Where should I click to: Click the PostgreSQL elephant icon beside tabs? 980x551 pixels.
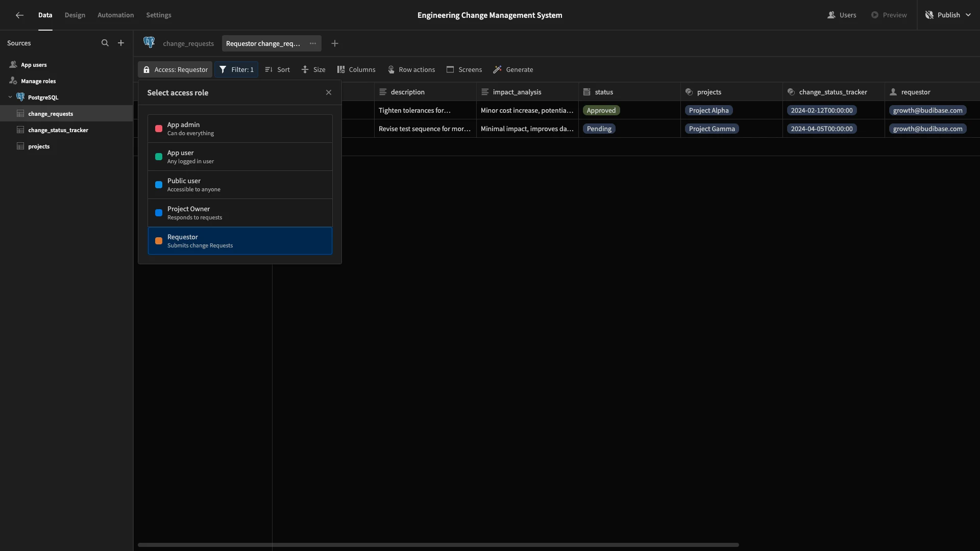coord(149,43)
